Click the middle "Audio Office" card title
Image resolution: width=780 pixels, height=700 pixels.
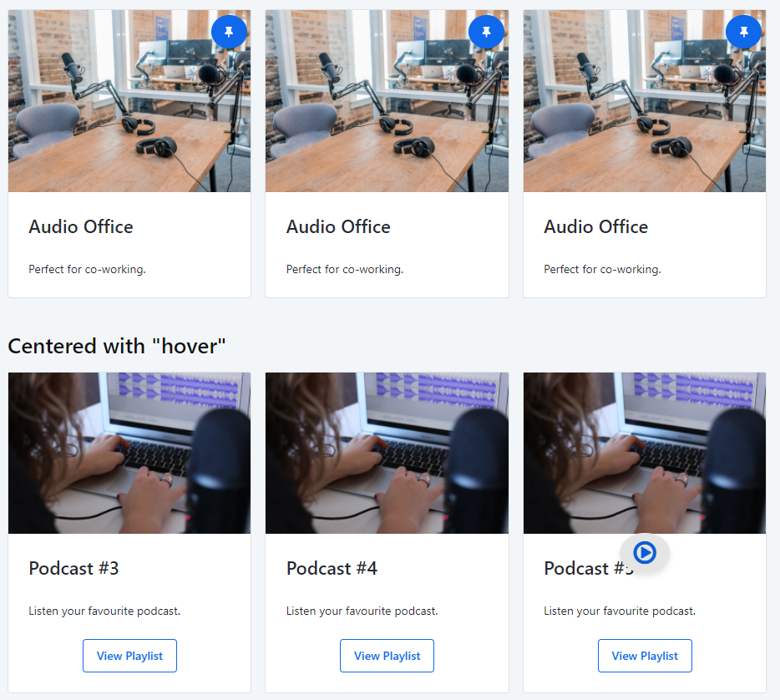click(338, 227)
